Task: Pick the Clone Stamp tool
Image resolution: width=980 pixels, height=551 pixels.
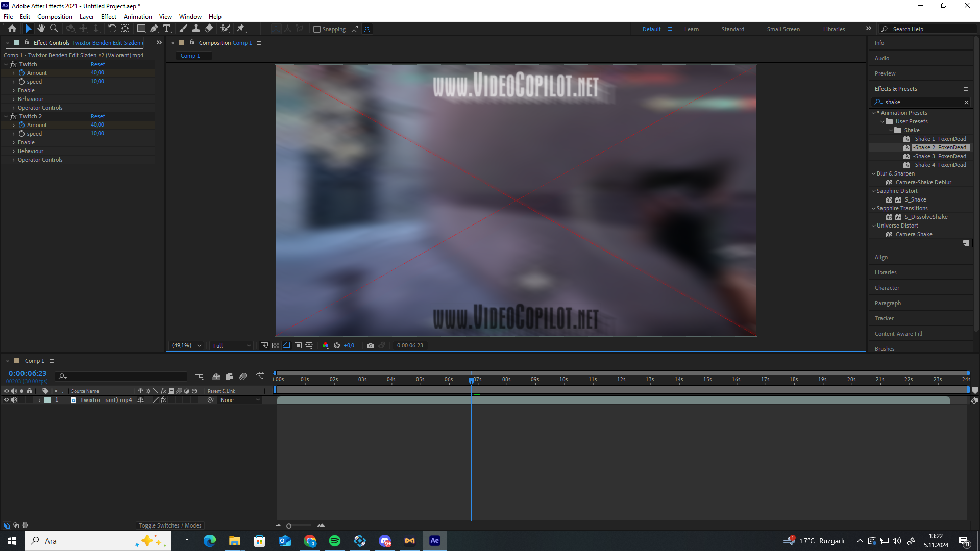Action: [x=195, y=29]
